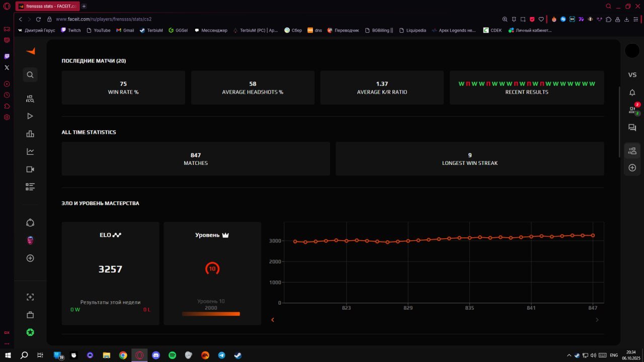Open the bar chart rankings icon
This screenshot has width=644, height=362.
pyautogui.click(x=30, y=134)
